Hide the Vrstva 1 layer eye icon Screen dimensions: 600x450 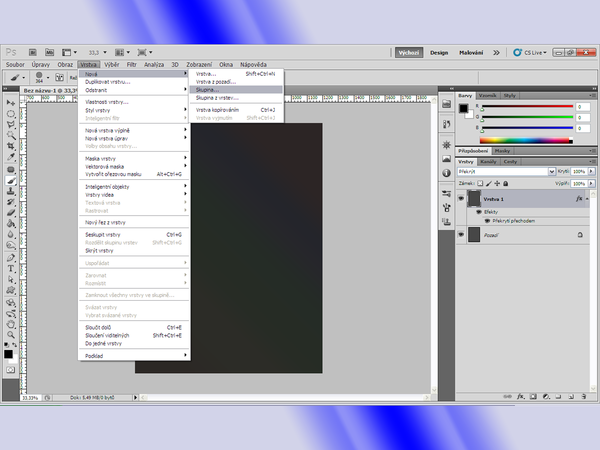click(462, 200)
